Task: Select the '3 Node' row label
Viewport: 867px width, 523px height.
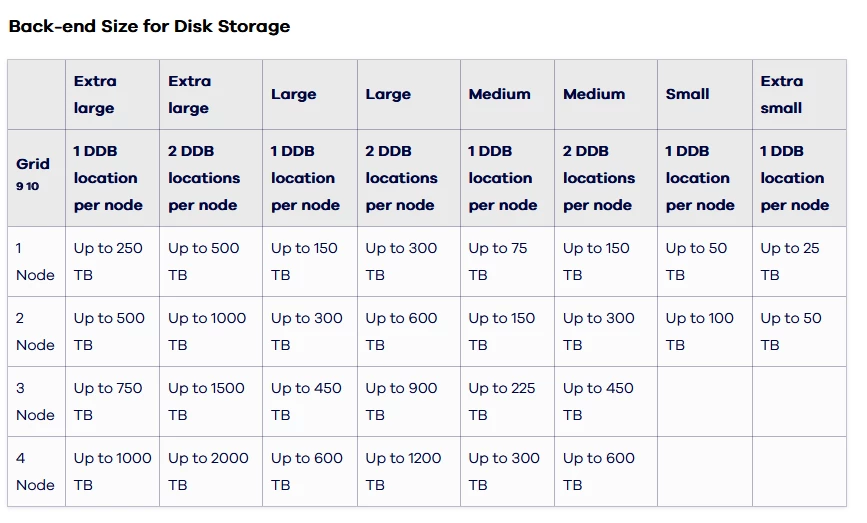Action: pos(36,401)
